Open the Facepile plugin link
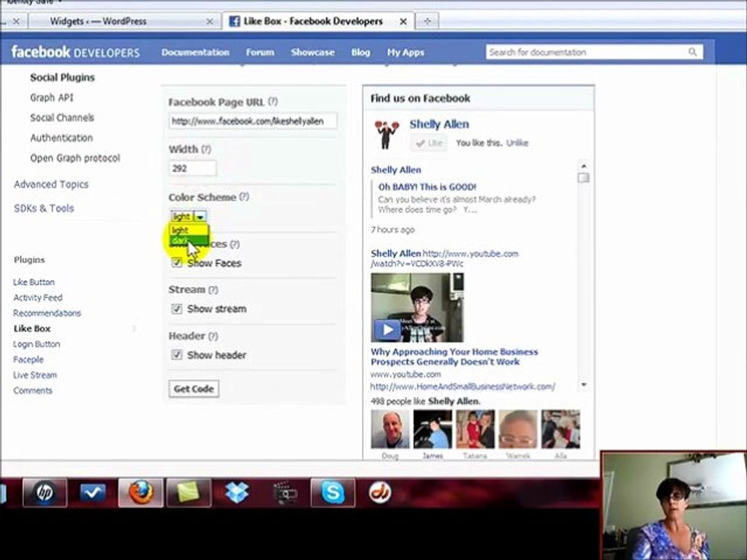The height and width of the screenshot is (560, 747). click(29, 359)
